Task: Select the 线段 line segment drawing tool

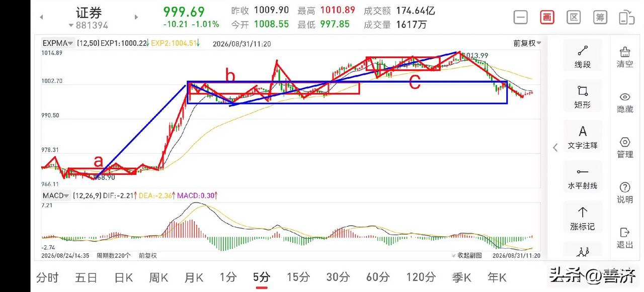Action: click(x=583, y=56)
